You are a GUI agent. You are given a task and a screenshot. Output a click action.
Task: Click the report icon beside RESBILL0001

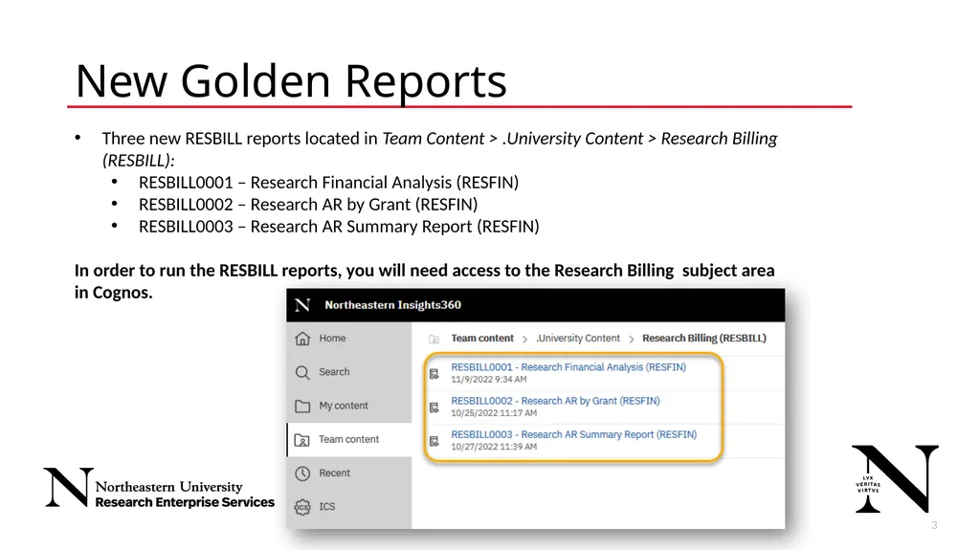(x=434, y=374)
